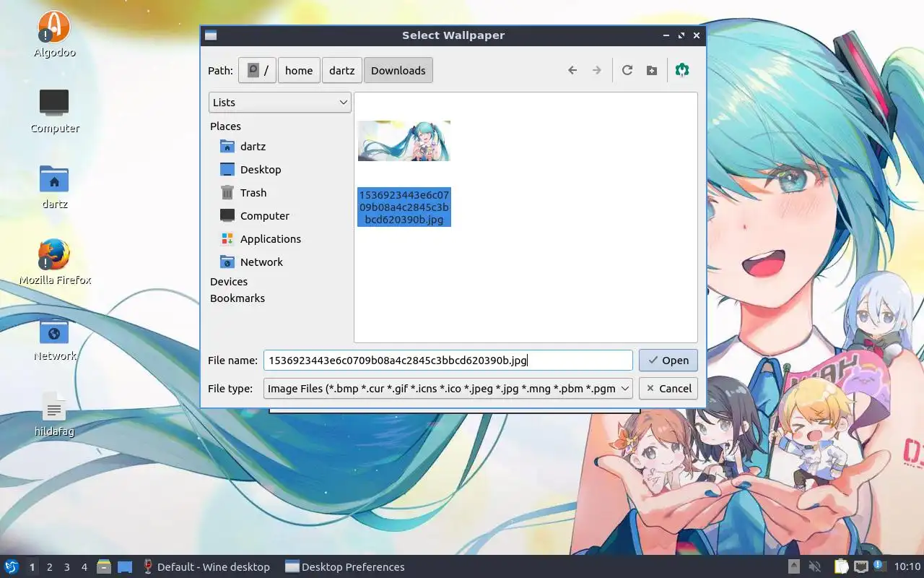Viewport: 924px width, 578px height.
Task: Click the highlighted jpg file name label
Action: (404, 207)
